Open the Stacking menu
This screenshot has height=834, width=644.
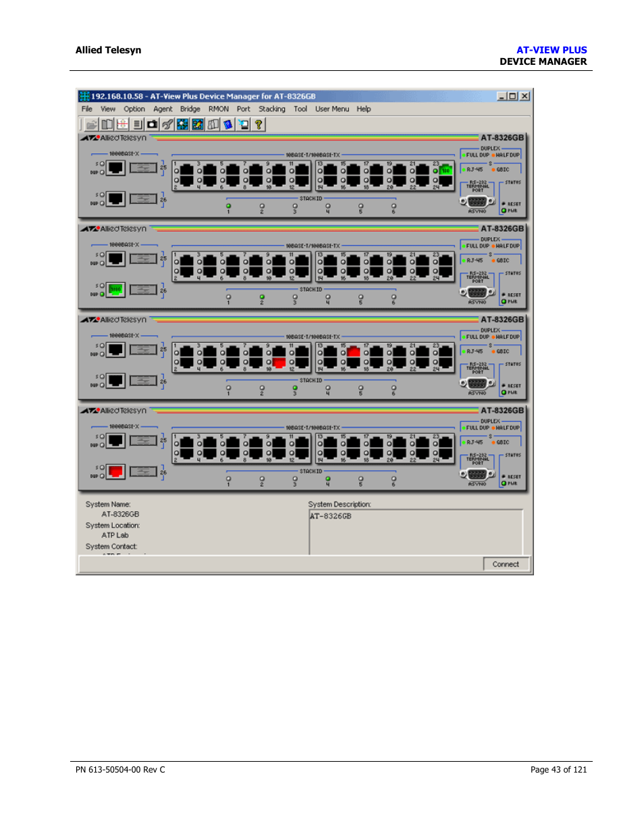point(272,109)
